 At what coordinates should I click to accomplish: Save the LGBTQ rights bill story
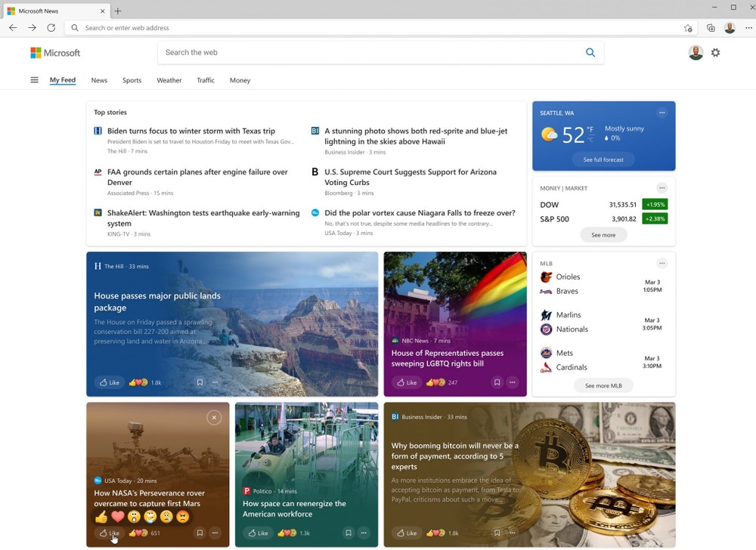tap(497, 382)
